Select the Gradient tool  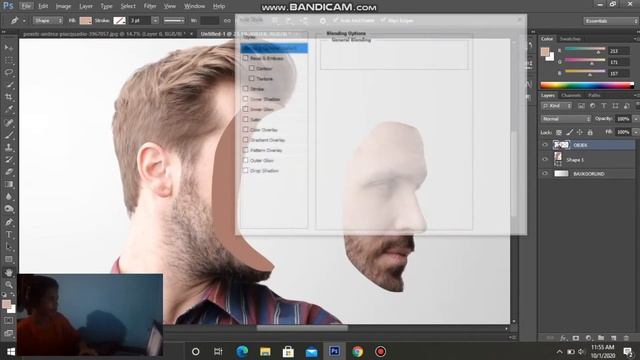(x=9, y=184)
